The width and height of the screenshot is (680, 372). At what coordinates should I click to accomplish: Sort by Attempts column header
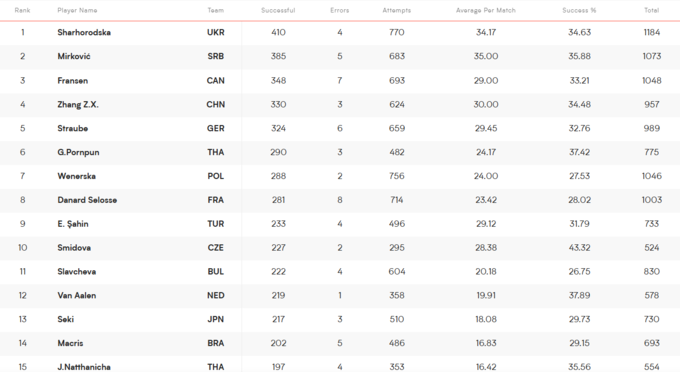point(396,10)
